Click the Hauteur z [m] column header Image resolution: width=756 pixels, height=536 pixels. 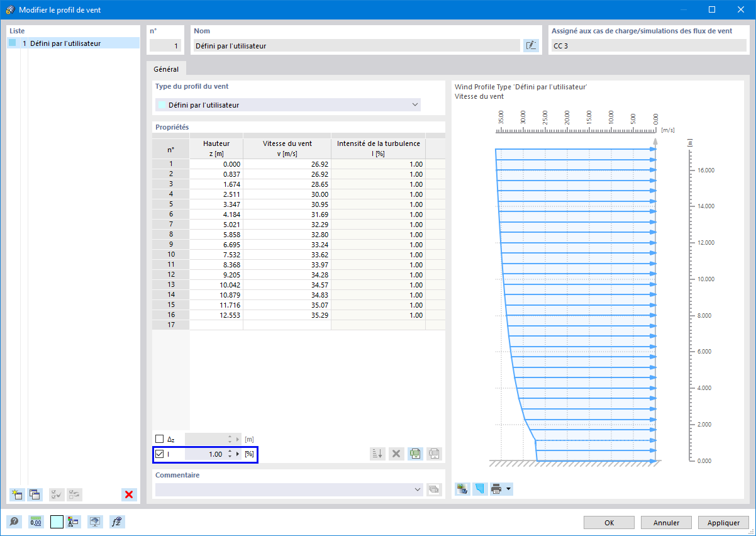point(216,148)
